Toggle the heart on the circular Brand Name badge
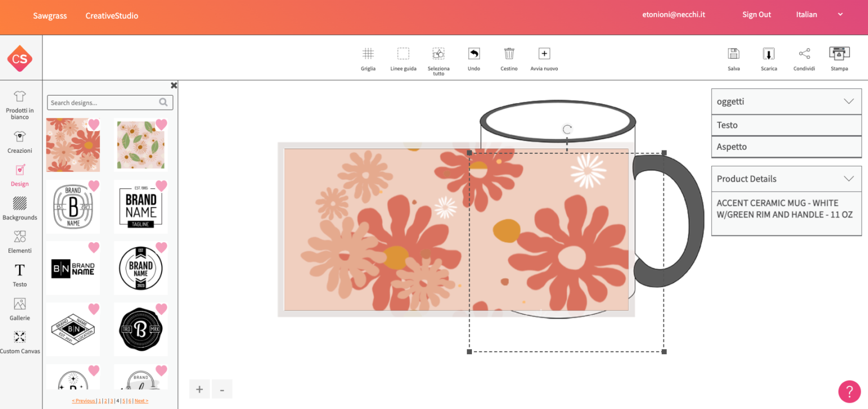Screen dimensions: 868x409 (x=161, y=247)
